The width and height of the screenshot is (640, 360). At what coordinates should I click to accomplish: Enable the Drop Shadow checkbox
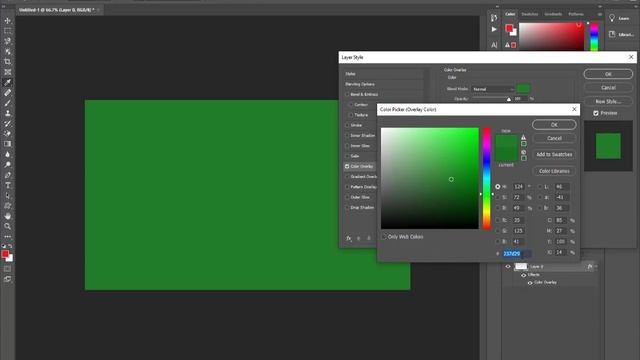tap(347, 207)
